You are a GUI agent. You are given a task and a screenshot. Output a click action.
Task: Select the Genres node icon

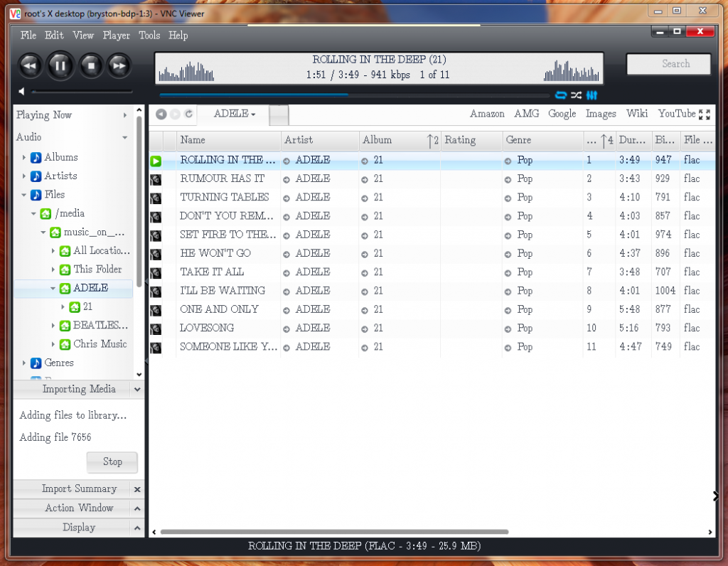[x=36, y=363]
